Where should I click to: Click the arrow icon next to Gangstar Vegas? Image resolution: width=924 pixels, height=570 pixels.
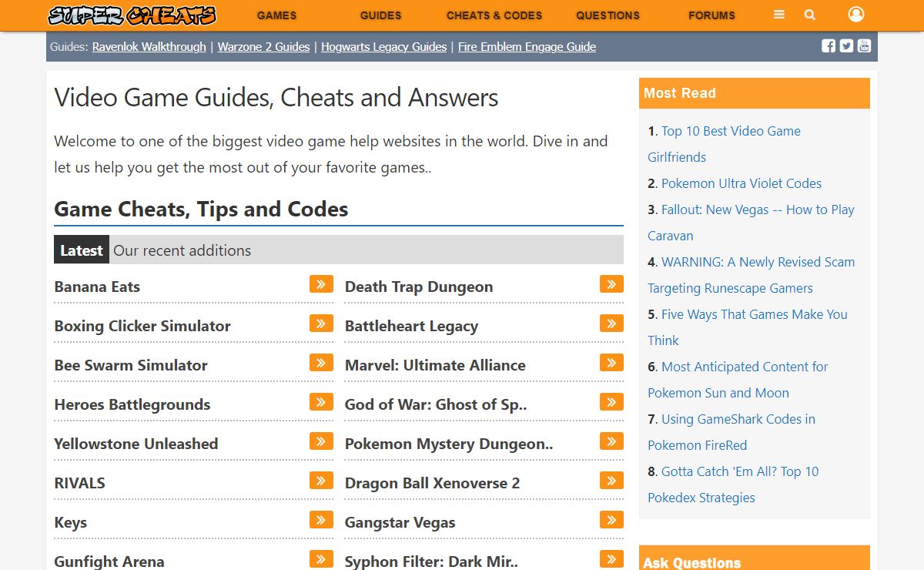pos(611,520)
